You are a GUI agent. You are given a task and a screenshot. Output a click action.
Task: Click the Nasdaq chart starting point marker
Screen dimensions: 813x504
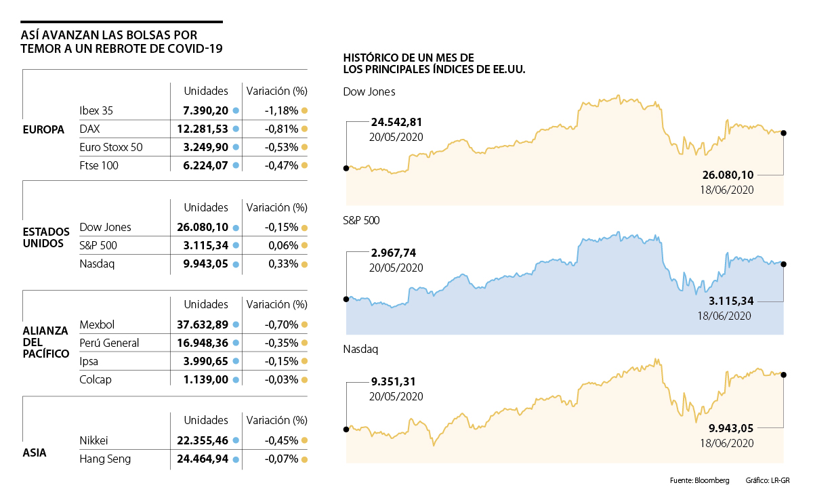click(346, 429)
